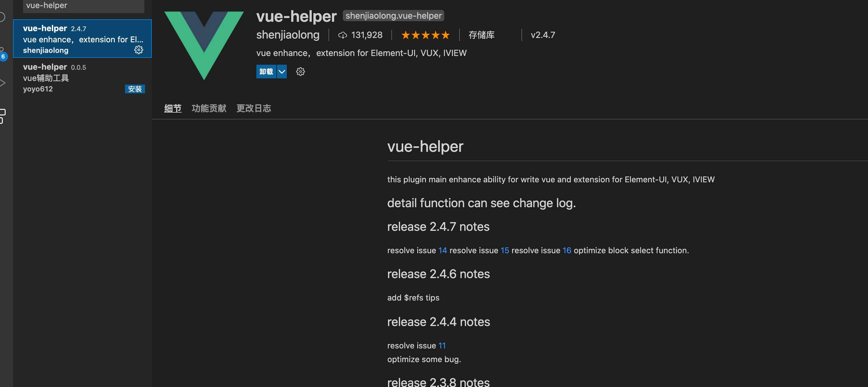Open issue 14 link

tap(442, 251)
